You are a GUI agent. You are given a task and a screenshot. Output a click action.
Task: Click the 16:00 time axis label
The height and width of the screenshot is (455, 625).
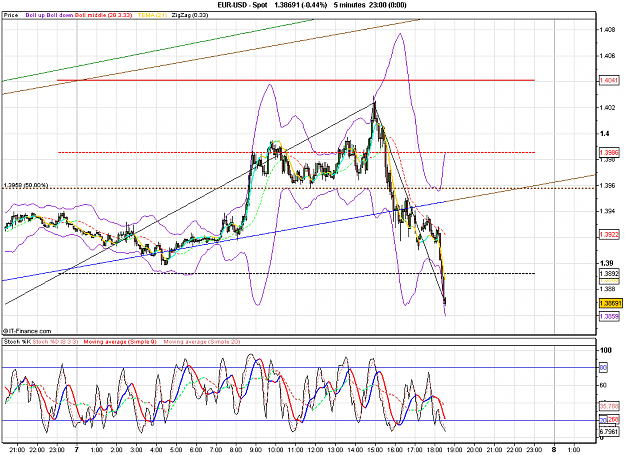click(x=395, y=450)
